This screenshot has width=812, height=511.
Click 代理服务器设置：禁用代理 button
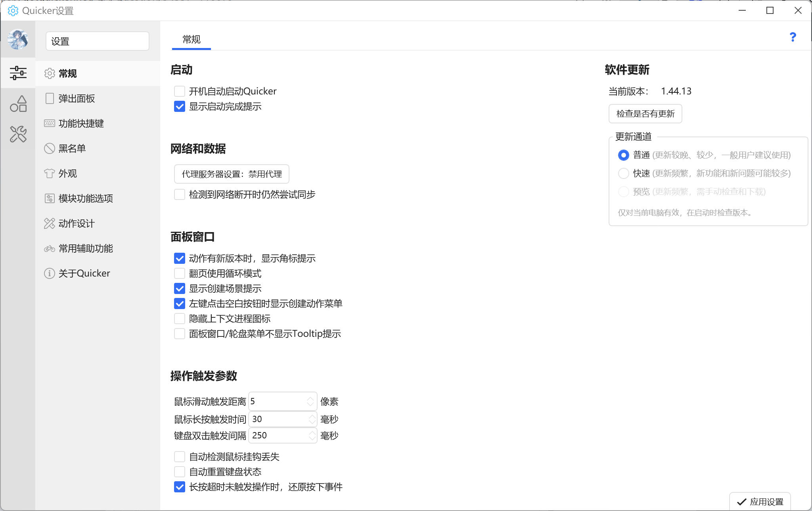tap(232, 174)
